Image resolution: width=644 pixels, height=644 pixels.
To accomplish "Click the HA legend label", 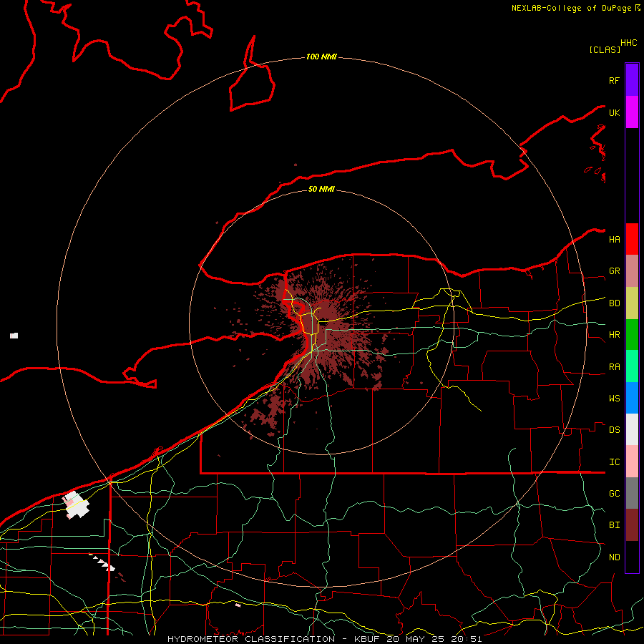I will click(615, 240).
